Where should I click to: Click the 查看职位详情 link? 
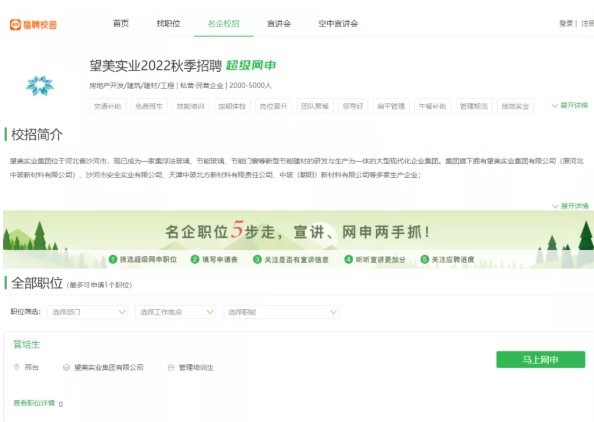[x=34, y=403]
